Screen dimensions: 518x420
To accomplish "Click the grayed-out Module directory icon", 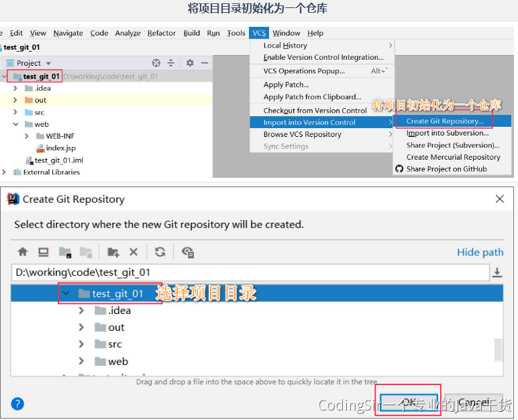I will tap(86, 252).
